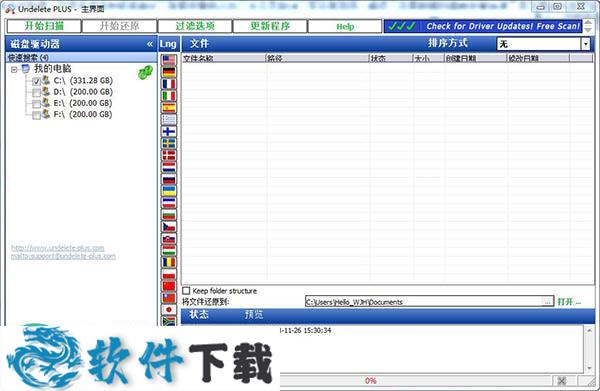Click the browse … button in path field
The height and width of the screenshot is (391, 600).
coord(548,301)
